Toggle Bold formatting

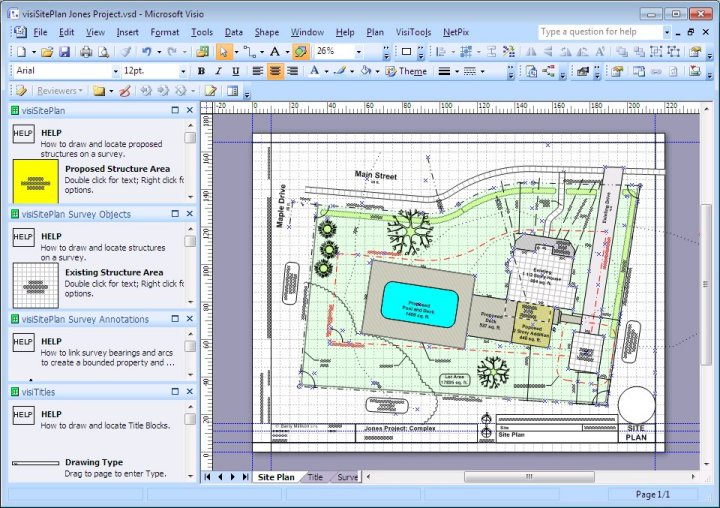tap(201, 71)
